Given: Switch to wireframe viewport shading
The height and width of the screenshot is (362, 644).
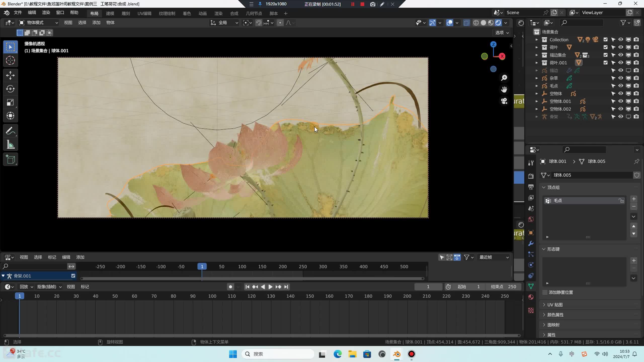Looking at the screenshot, I should click(x=476, y=23).
